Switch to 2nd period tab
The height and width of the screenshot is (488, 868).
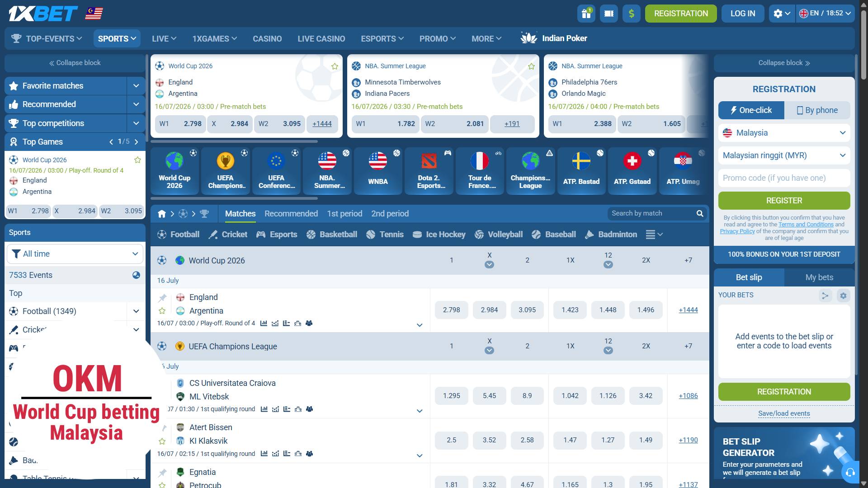[390, 214]
